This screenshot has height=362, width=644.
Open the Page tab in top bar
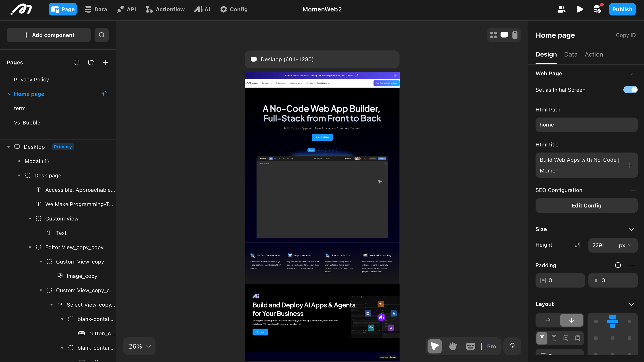63,9
